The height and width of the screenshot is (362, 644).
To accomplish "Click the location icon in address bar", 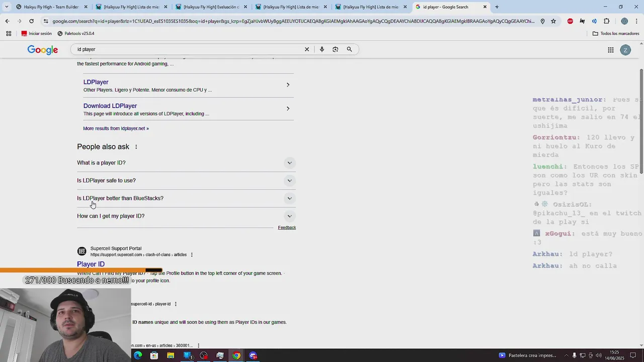I will 542,21.
